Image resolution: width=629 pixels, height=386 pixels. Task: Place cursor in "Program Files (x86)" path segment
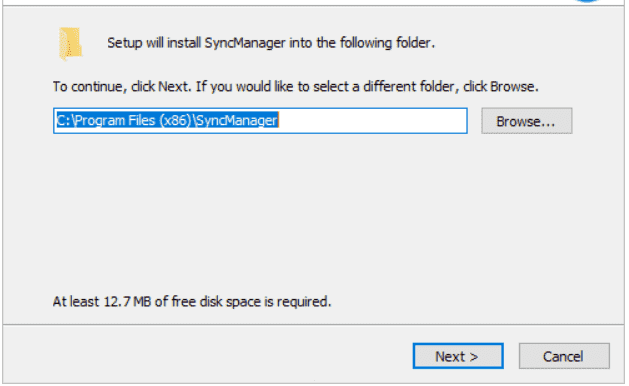point(133,120)
